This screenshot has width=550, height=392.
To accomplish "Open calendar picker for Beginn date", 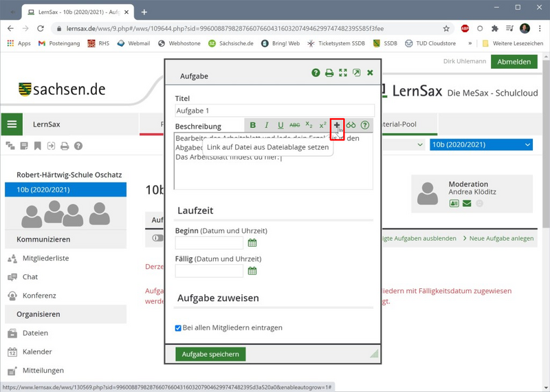I will [x=252, y=243].
